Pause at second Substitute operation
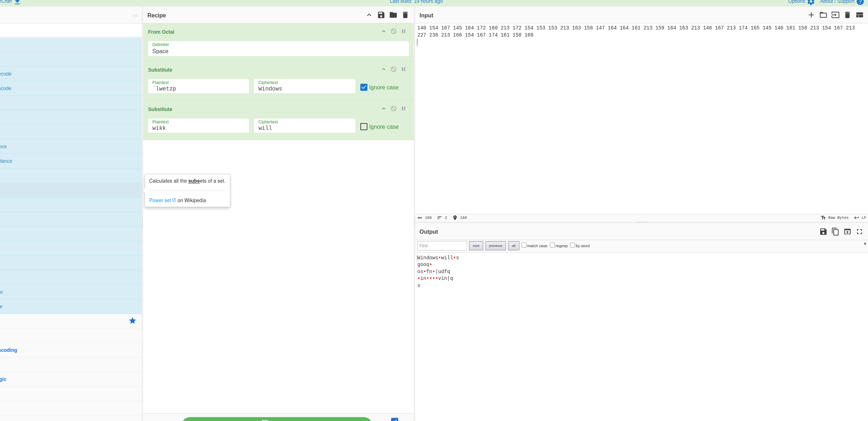 pyautogui.click(x=403, y=109)
